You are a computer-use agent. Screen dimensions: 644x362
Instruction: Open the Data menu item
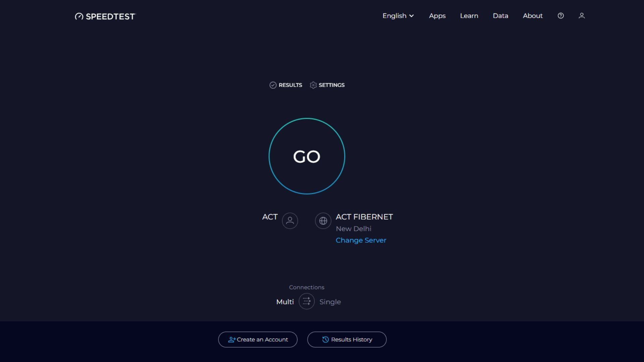(x=500, y=16)
